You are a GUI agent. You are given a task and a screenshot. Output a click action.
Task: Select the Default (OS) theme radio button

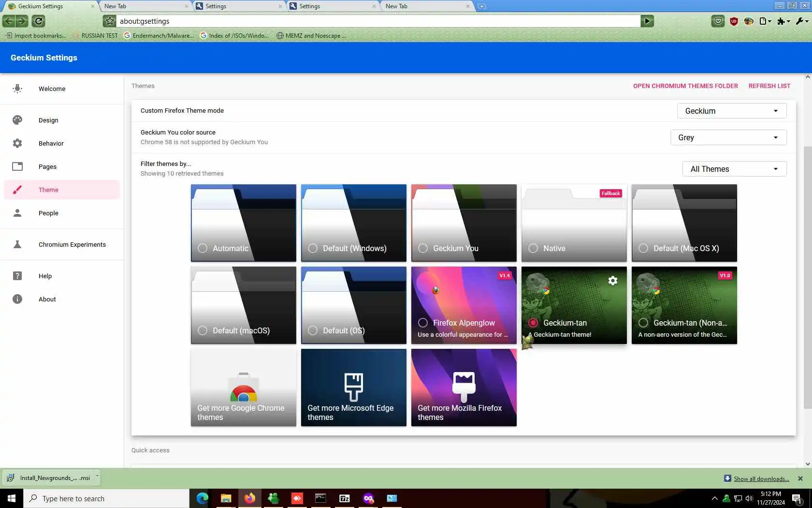[313, 330]
